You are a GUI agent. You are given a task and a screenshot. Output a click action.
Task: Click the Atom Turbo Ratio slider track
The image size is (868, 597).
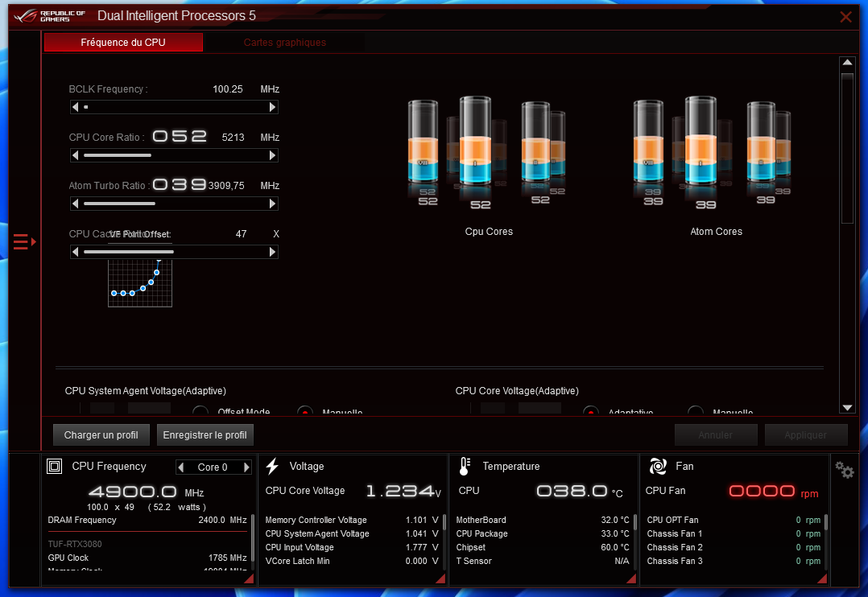[174, 204]
